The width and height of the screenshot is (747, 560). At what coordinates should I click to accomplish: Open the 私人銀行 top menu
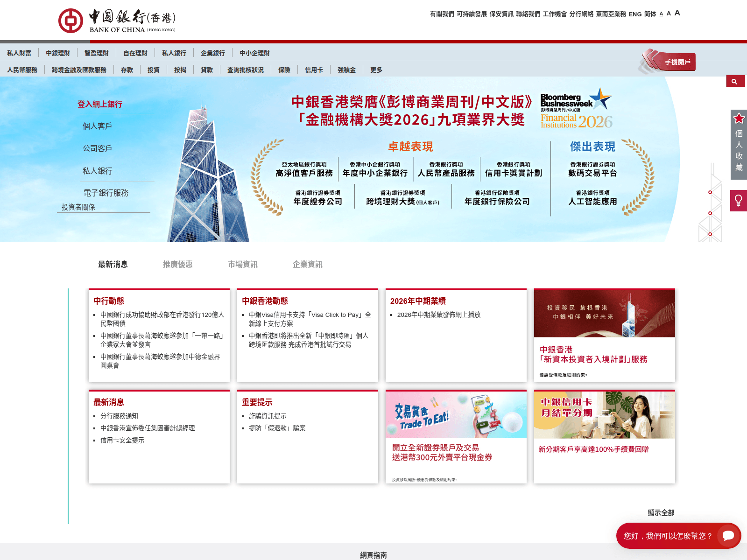174,53
